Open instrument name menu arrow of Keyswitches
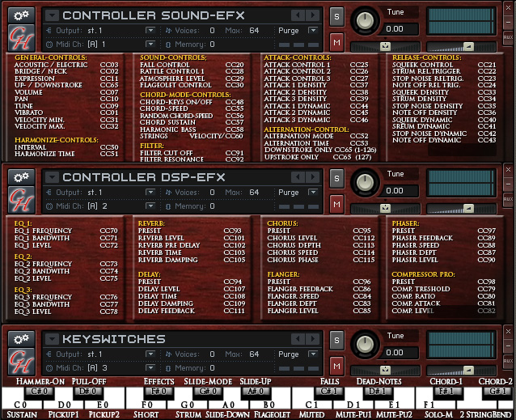 (x=52, y=339)
